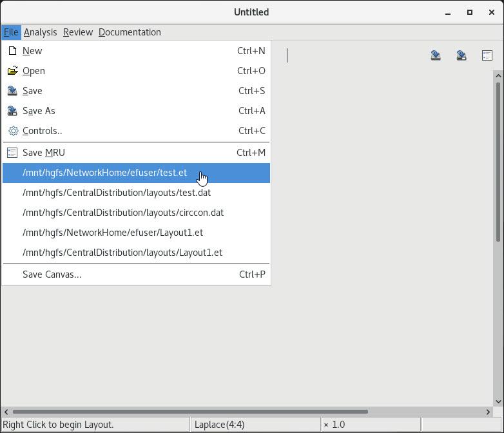Open Controls.. with the gear icon
Image resolution: width=504 pixels, height=433 pixels.
[x=42, y=131]
